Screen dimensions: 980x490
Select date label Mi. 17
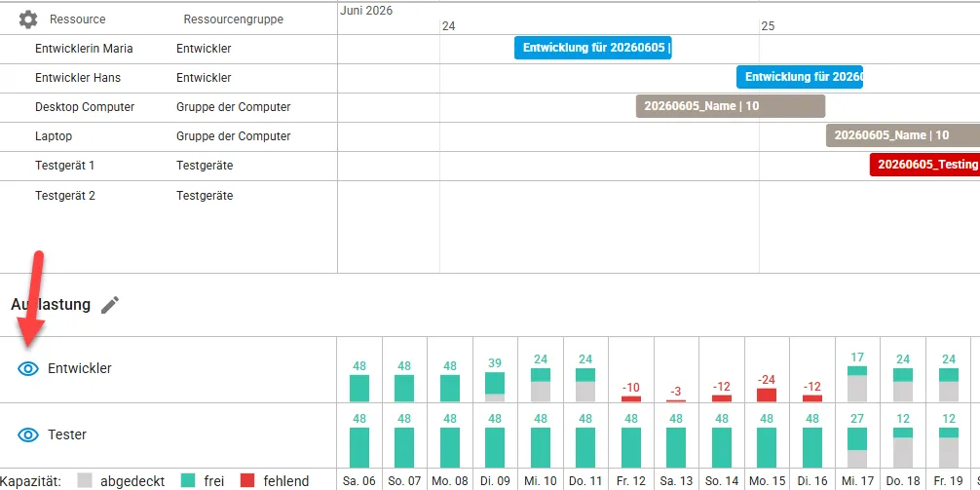(857, 482)
